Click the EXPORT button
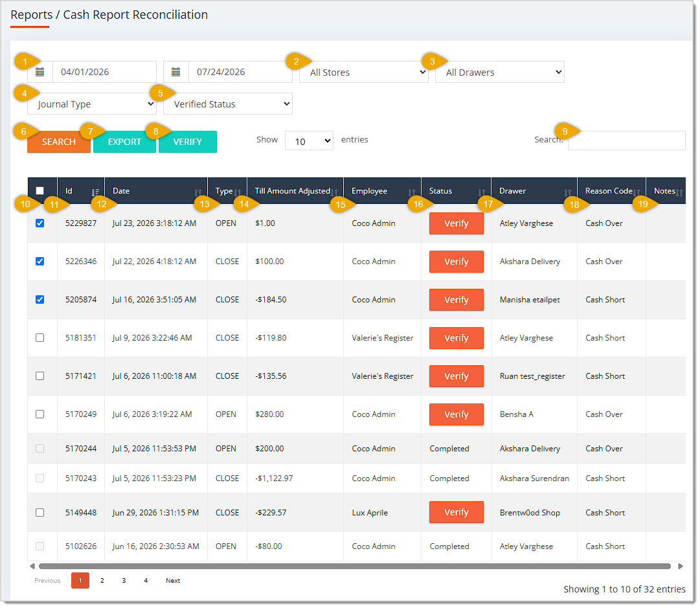 click(124, 142)
